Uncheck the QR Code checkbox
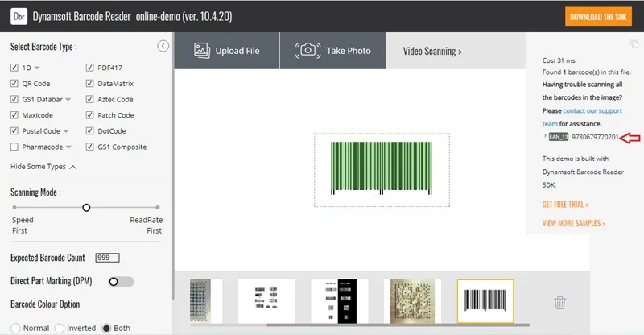This screenshot has width=644, height=335. coord(14,84)
